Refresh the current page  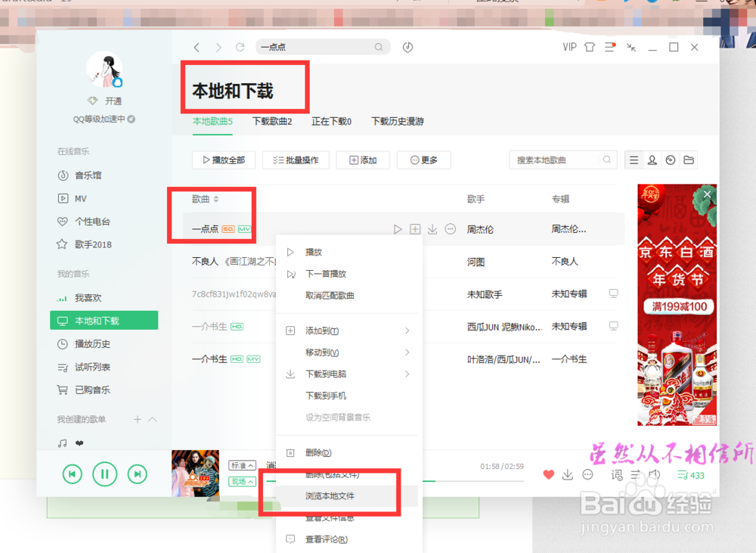240,48
